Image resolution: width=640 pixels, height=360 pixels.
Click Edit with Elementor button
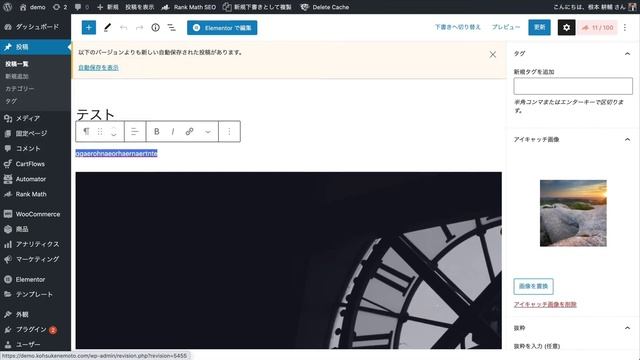[222, 28]
